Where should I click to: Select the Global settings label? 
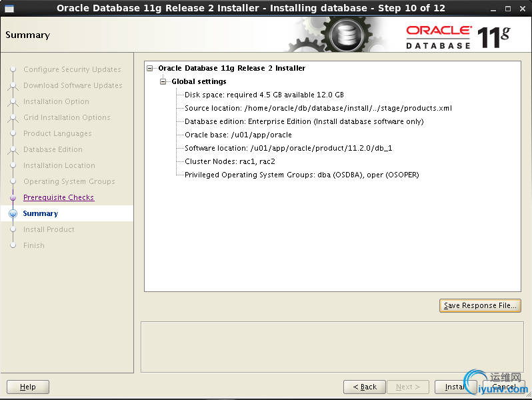pyautogui.click(x=199, y=81)
